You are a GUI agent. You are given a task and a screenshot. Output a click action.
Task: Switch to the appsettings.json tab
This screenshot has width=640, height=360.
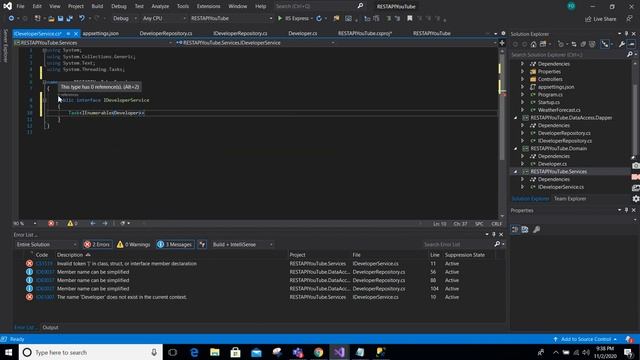point(100,33)
